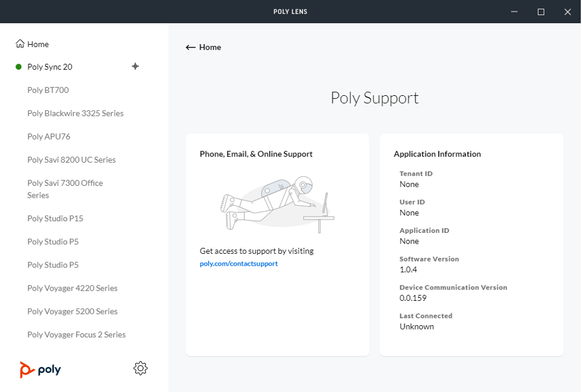Click the green status dot for Poly Sync 20

[18, 67]
